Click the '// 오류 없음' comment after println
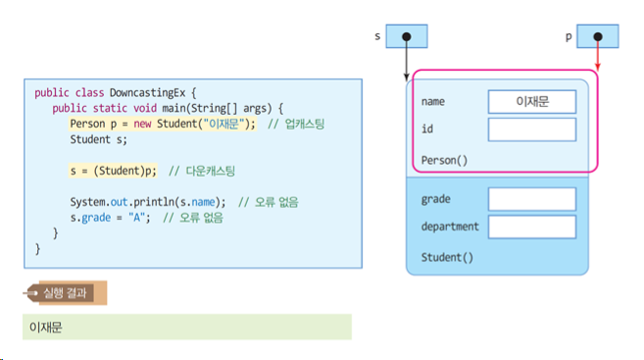644x360 pixels. (x=269, y=202)
